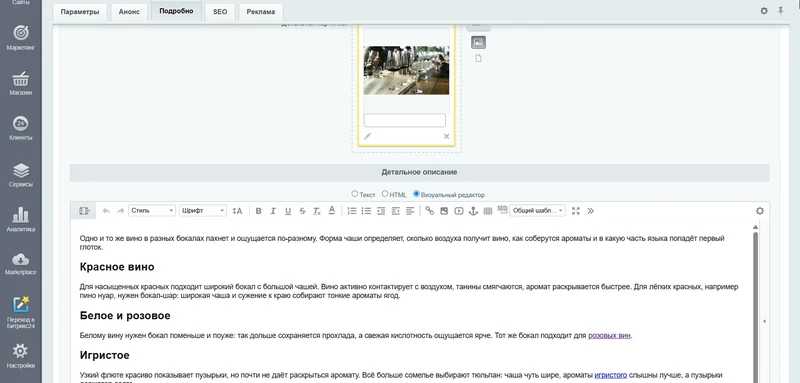Show more toolbar buttons
The width and height of the screenshot is (800, 383).
[590, 211]
